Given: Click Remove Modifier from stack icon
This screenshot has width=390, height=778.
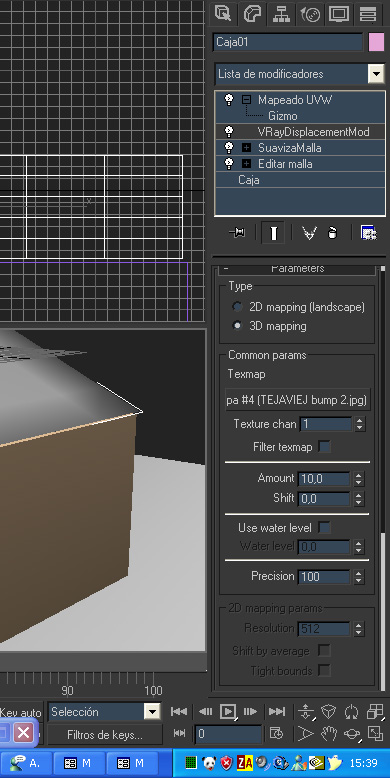Looking at the screenshot, I should click(x=332, y=233).
